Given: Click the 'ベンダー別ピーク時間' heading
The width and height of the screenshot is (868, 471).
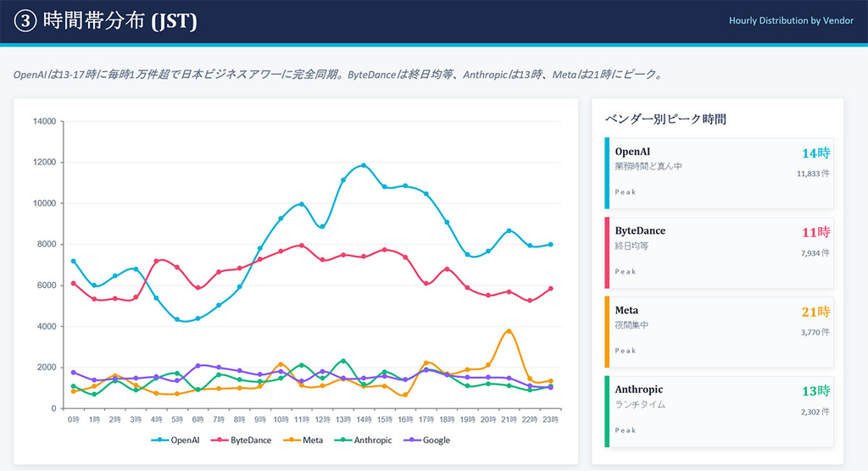Looking at the screenshot, I should tap(665, 119).
